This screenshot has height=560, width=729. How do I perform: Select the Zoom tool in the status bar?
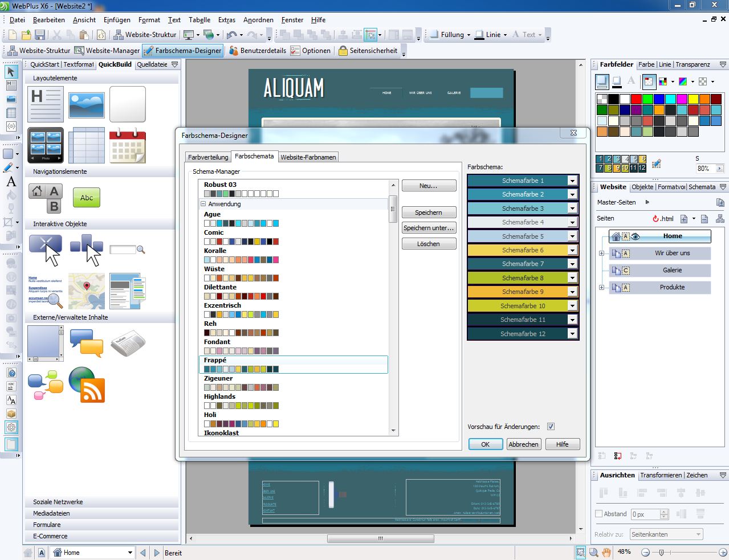coord(593,552)
